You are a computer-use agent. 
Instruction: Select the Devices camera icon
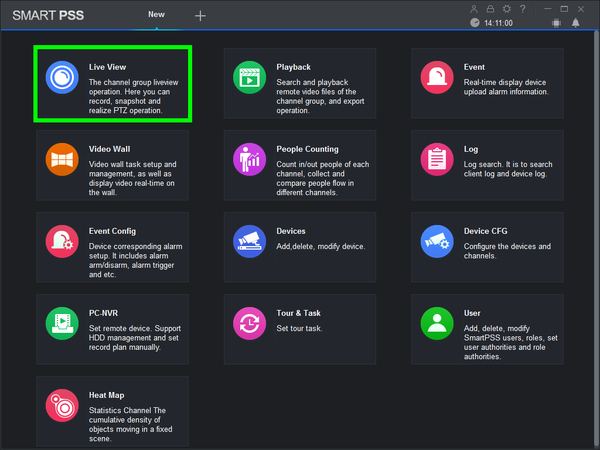click(249, 241)
